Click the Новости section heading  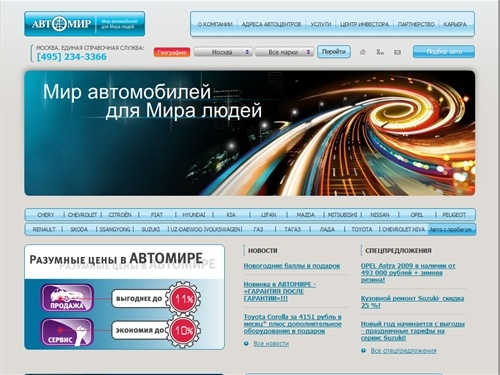pyautogui.click(x=263, y=250)
